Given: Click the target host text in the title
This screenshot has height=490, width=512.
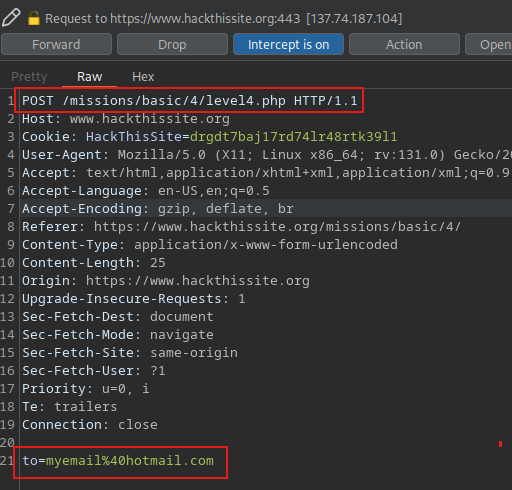Looking at the screenshot, I should (x=205, y=18).
